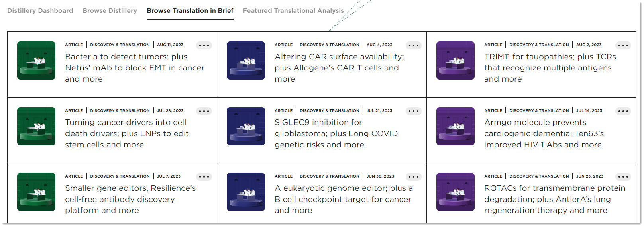Open more options for Turning cancer drivers article
644x227 pixels.
point(204,111)
